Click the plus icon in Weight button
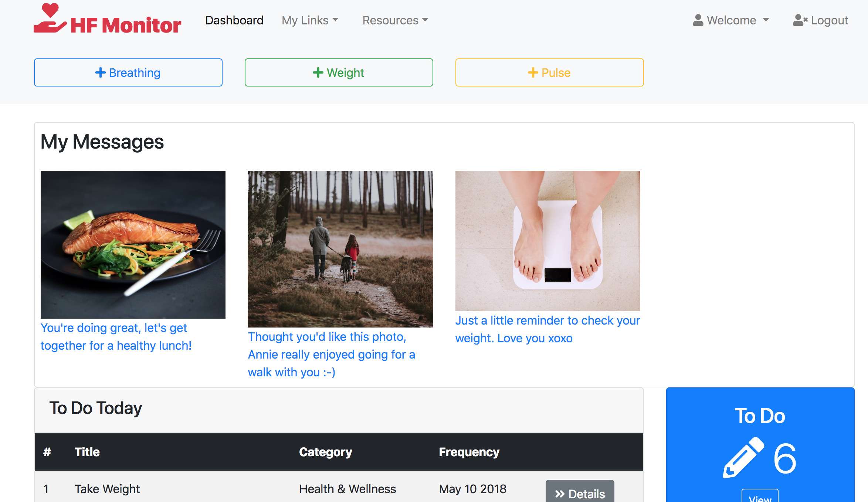Screen dimensions: 868x502 pos(318,72)
